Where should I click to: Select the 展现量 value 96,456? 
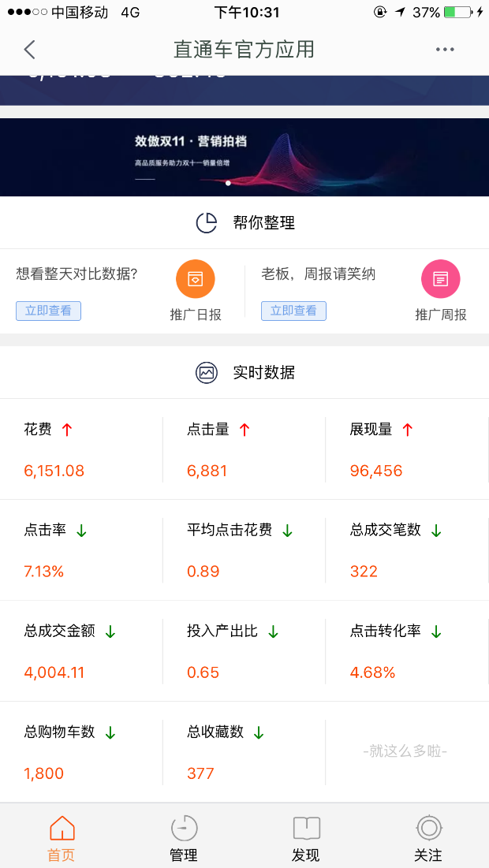(x=376, y=471)
